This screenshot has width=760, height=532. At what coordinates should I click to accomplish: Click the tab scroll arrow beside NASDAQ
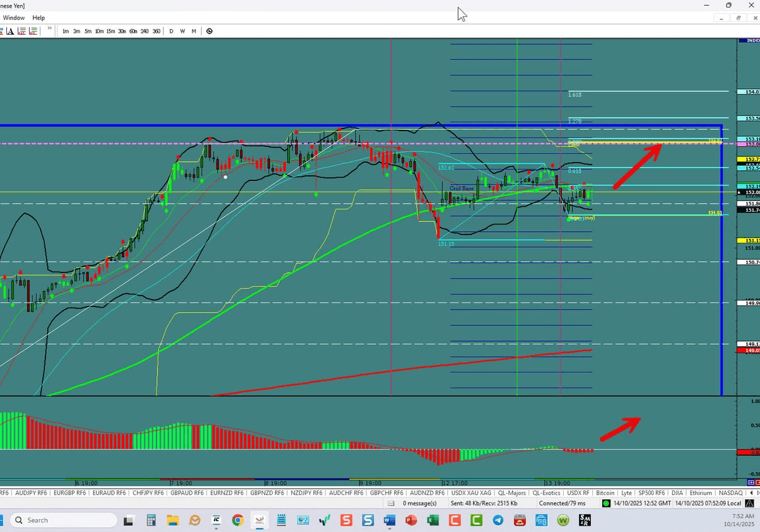point(751,492)
